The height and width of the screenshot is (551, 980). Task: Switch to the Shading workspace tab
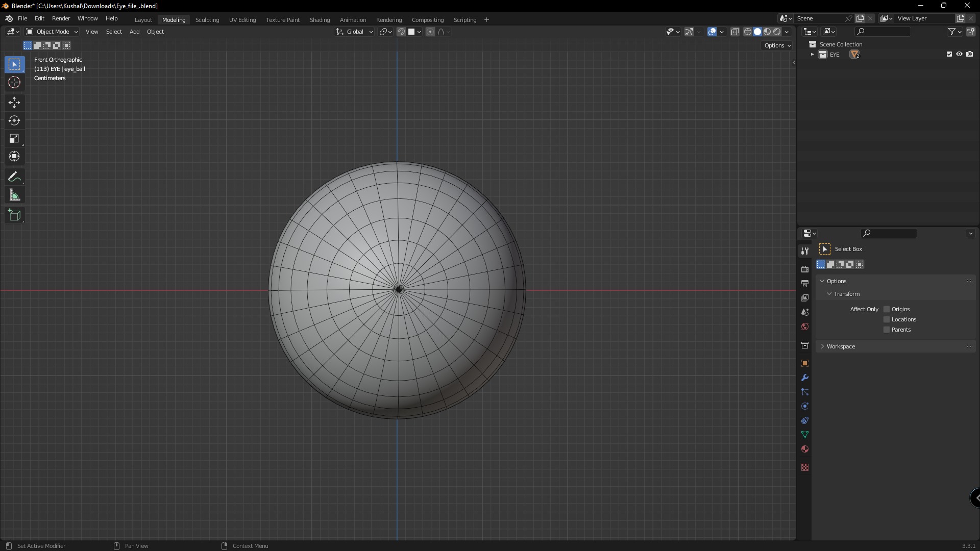point(320,20)
